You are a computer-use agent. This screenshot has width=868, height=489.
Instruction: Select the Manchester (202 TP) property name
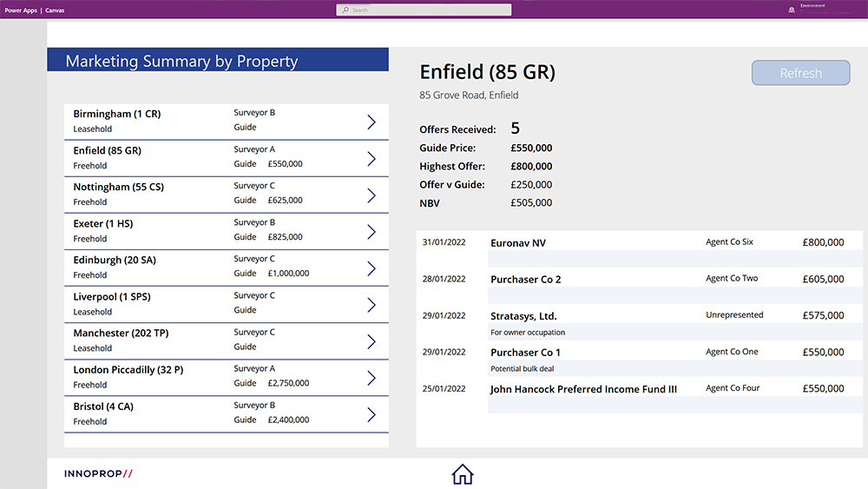tap(121, 333)
